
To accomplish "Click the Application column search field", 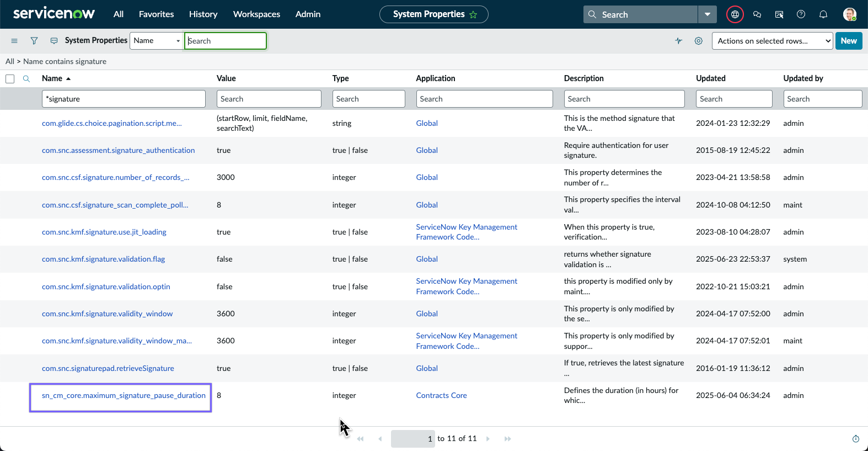I will pos(484,99).
